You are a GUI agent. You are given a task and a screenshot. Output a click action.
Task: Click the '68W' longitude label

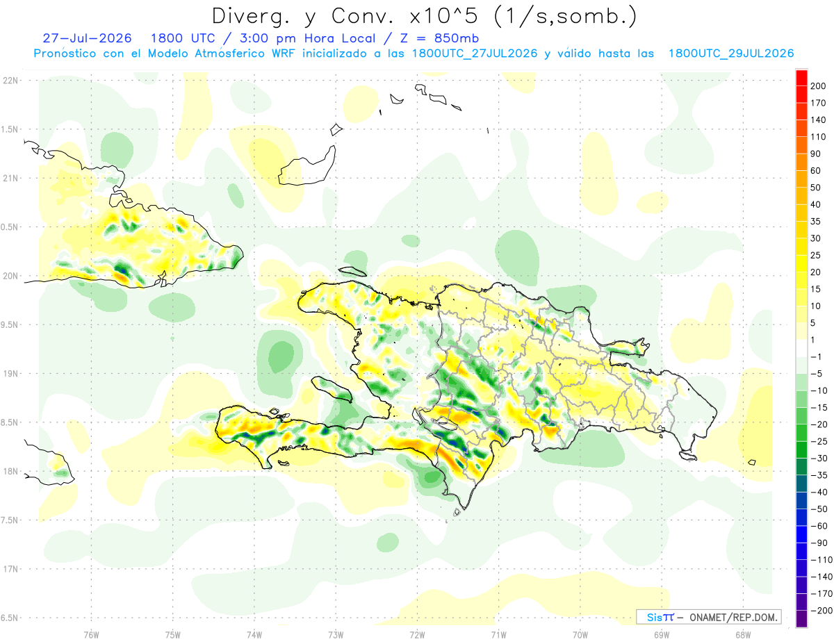(743, 635)
